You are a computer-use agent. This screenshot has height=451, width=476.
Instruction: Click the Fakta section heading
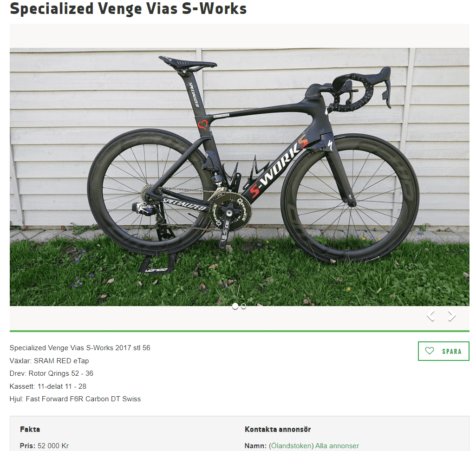30,429
